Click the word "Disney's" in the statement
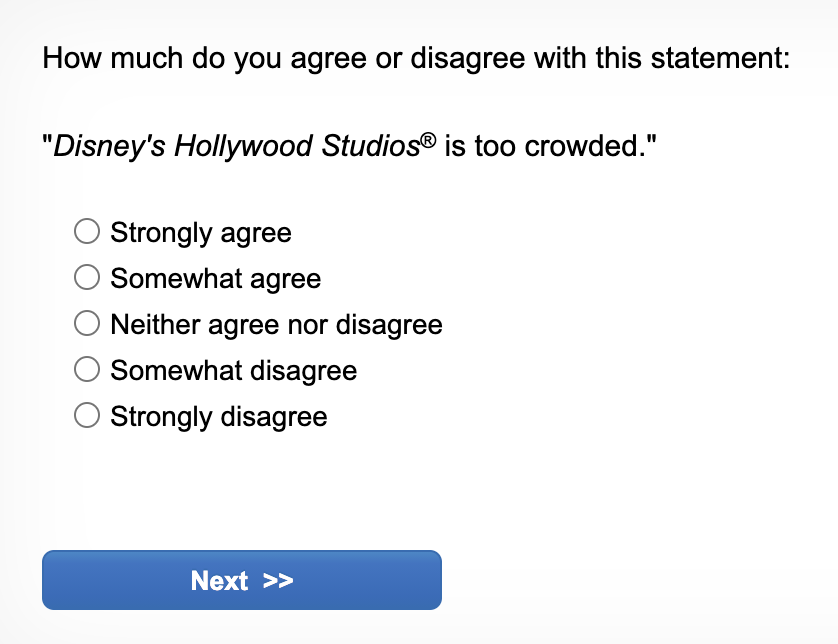838x644 pixels. tap(110, 147)
